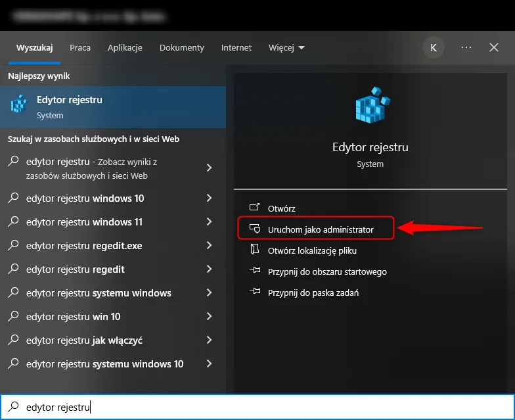
Task: Expand arrow for 'edytor rejestru windows 10'
Action: [209, 198]
